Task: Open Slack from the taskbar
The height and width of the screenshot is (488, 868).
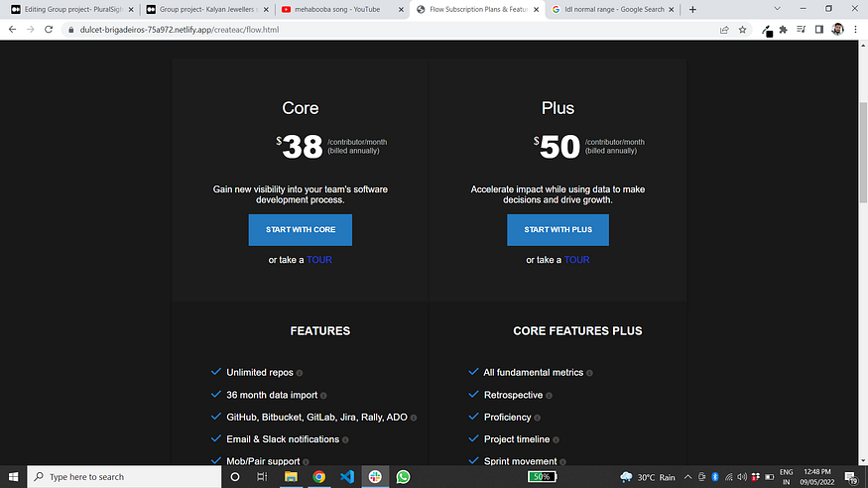Action: 375,476
